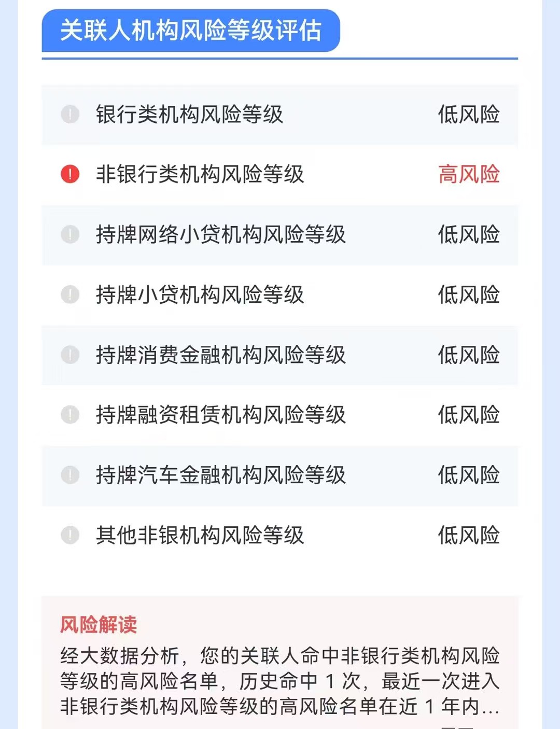The width and height of the screenshot is (560, 729).
Task: Click 低风险 value for 银行类机构
Action: (x=469, y=114)
